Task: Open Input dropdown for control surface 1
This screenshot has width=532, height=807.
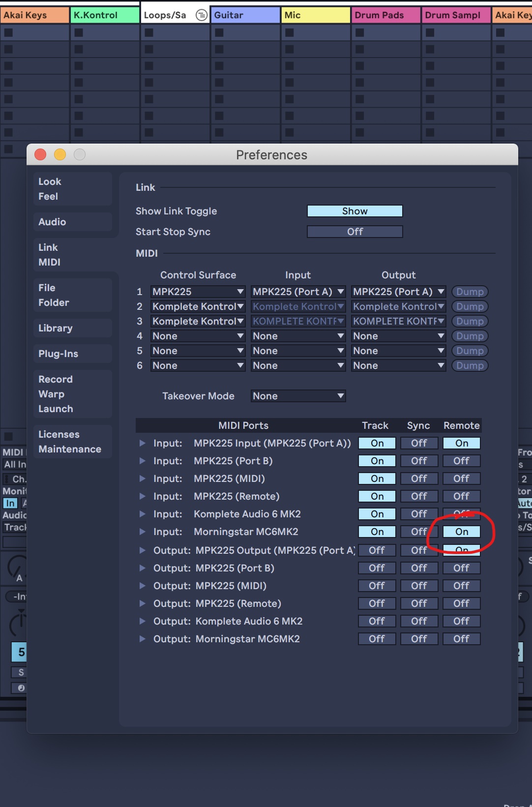Action: (298, 292)
